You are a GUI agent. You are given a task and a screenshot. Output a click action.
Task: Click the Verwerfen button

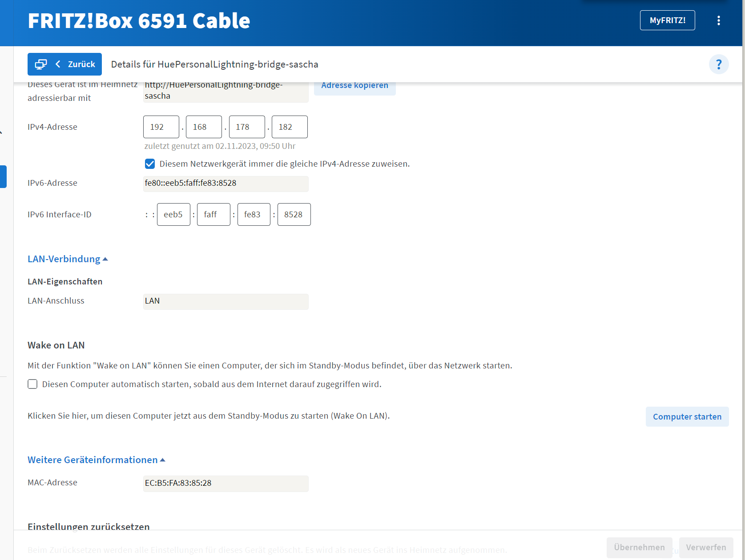(706, 548)
